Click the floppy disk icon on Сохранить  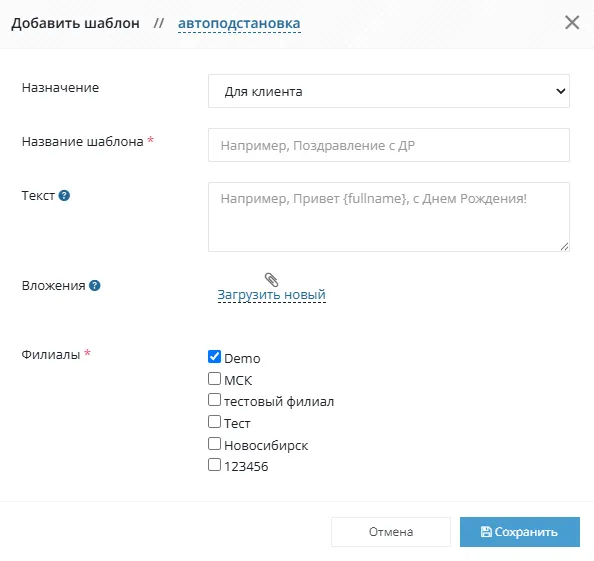coord(486,531)
